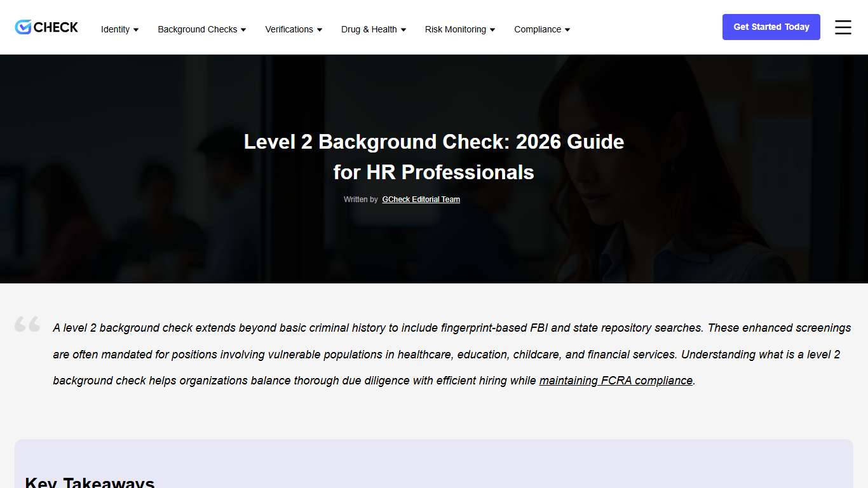Click the Key Takeaways section heading
The width and height of the screenshot is (868, 488).
coord(89,482)
